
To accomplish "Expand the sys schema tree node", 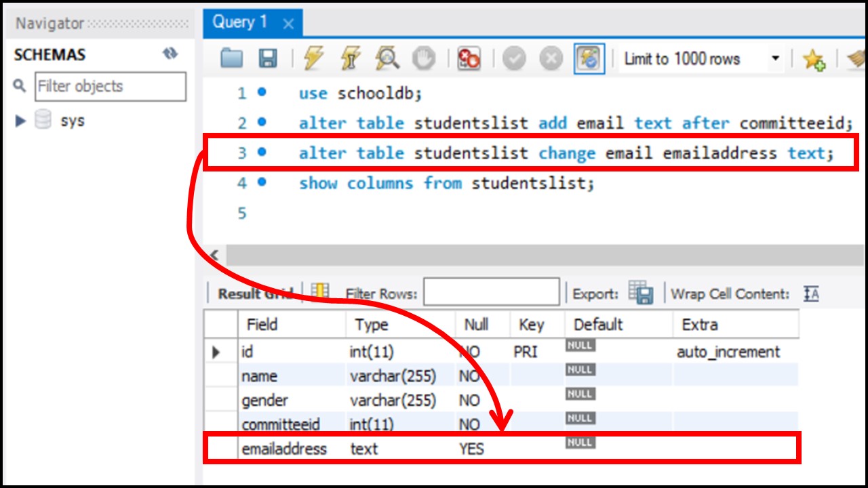I will [20, 121].
